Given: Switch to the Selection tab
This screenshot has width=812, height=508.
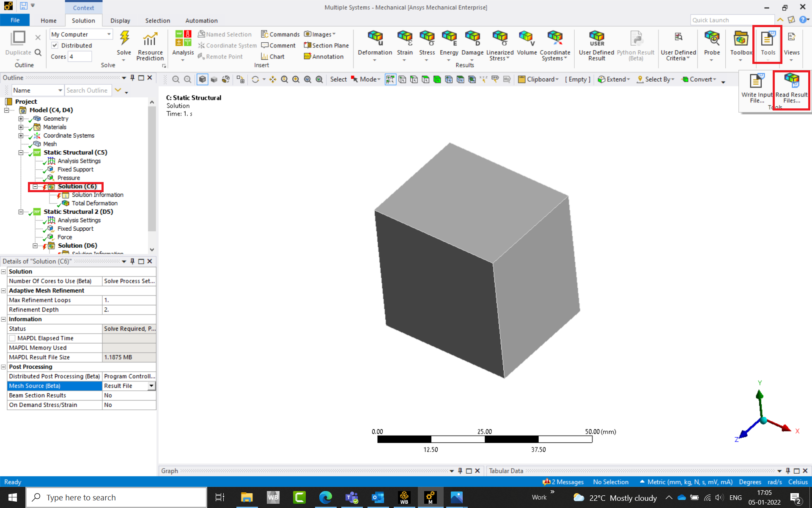Looking at the screenshot, I should [157, 20].
